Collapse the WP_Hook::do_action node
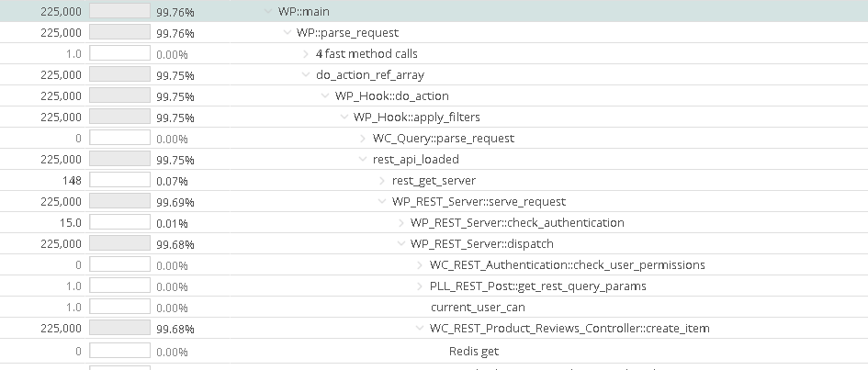 pos(325,95)
